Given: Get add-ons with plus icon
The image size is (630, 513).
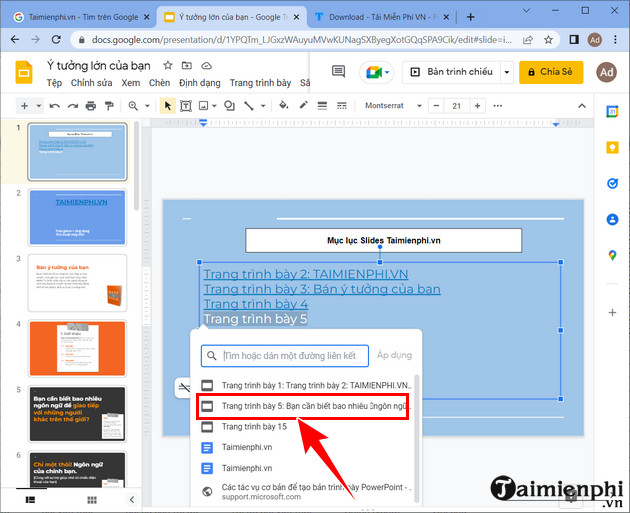Looking at the screenshot, I should tap(612, 313).
